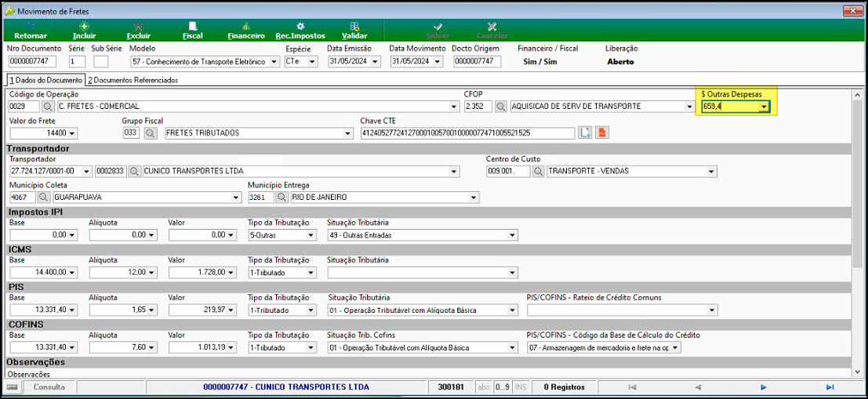Open the 49 - Outras Entradas dropdown

click(513, 235)
